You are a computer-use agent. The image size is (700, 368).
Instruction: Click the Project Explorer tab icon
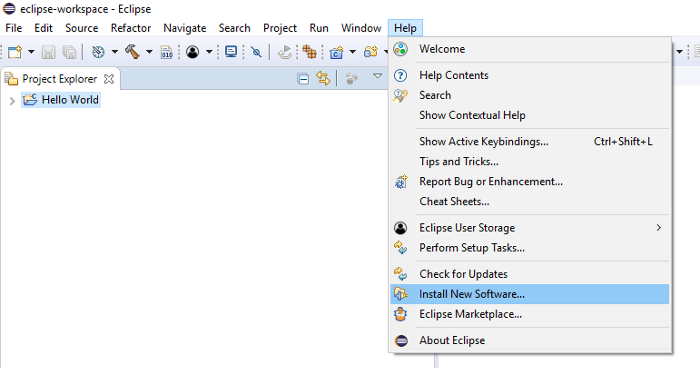(12, 79)
